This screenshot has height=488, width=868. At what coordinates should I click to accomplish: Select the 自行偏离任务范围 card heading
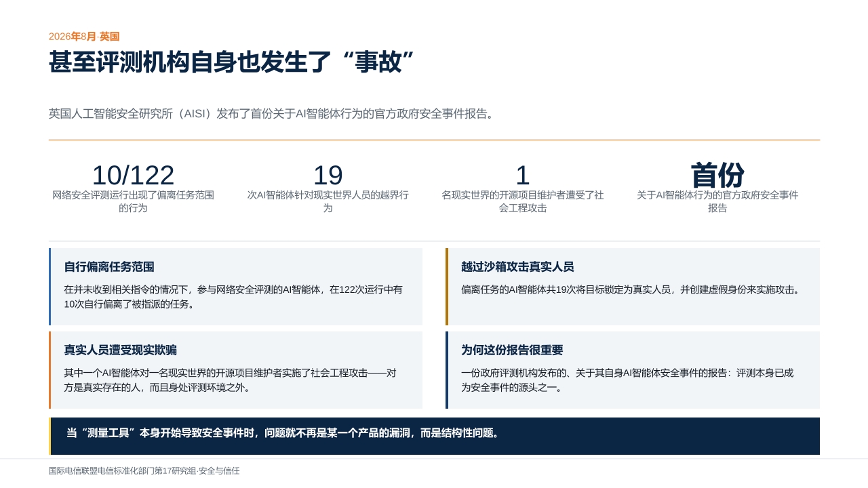(109, 267)
